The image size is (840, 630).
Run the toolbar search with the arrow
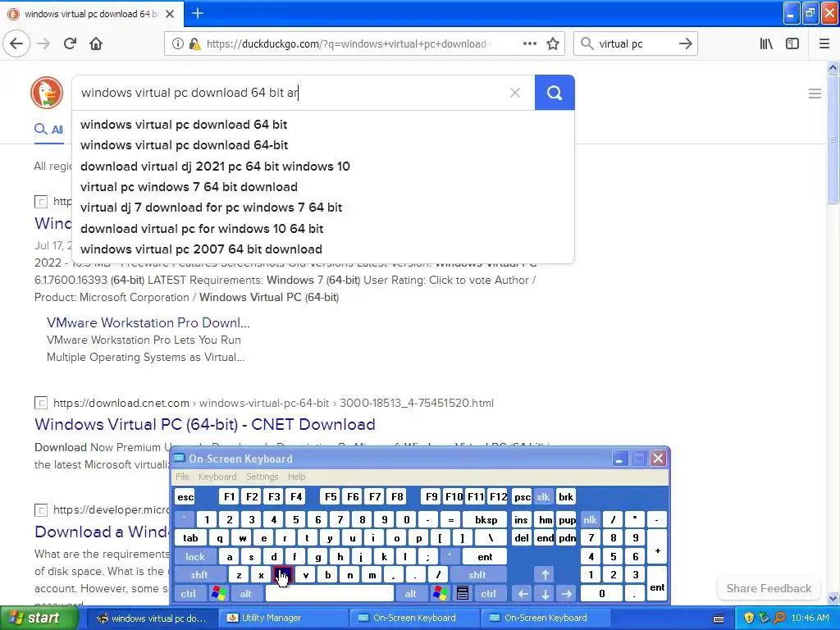(685, 44)
